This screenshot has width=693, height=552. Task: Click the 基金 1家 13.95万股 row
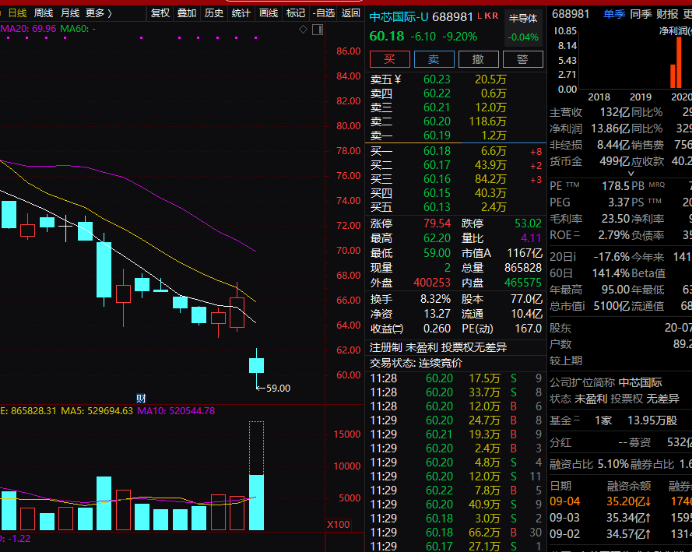coord(613,420)
